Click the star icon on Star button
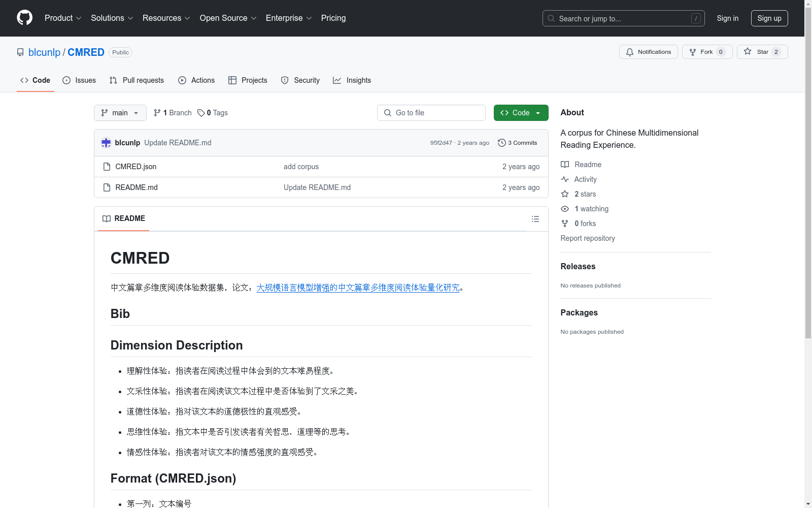The width and height of the screenshot is (812, 508). 748,51
